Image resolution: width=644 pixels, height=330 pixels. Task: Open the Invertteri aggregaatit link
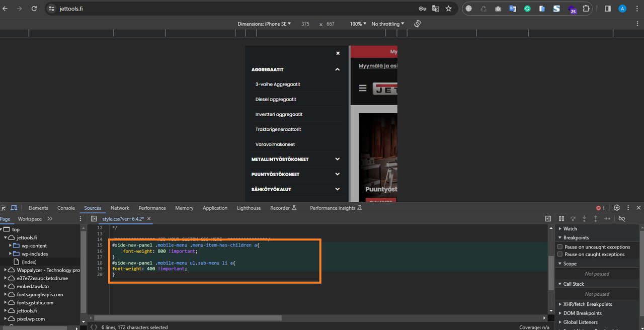tap(279, 114)
